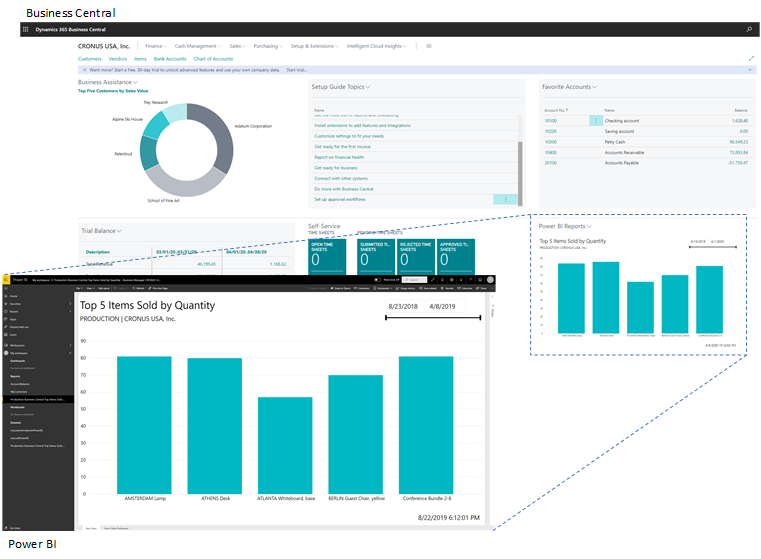Image resolution: width=761 pixels, height=559 pixels.
Task: Open Power BI Home in left navigation
Action: tap(12, 297)
